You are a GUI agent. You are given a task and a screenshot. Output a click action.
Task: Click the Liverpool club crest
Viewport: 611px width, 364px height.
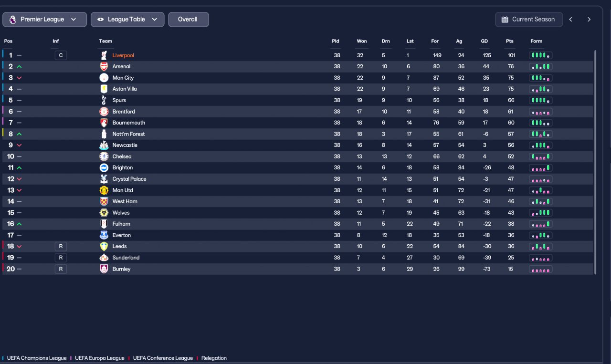pyautogui.click(x=104, y=55)
